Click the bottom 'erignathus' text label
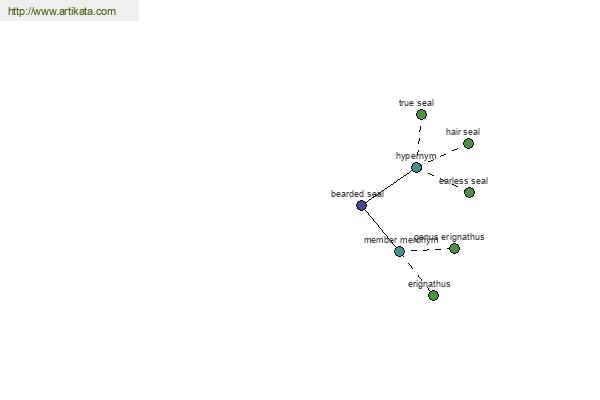 429,284
